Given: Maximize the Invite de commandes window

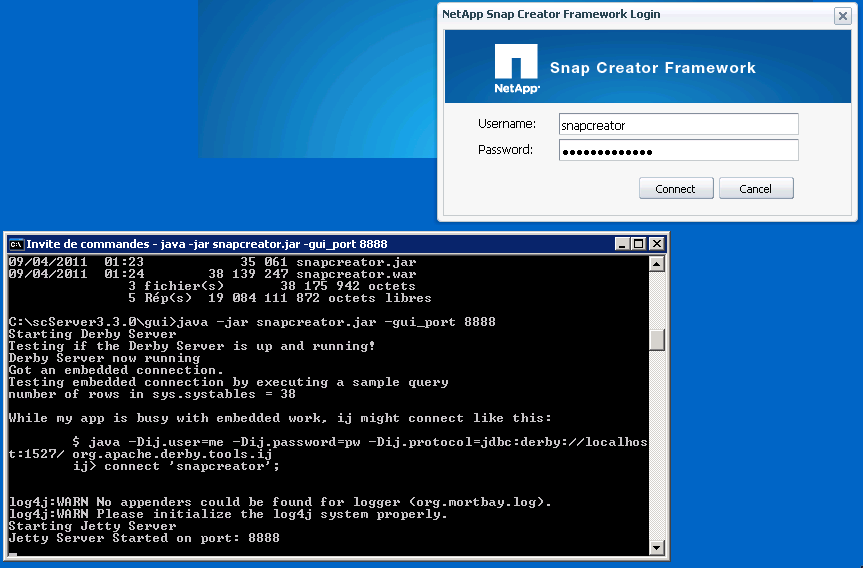Looking at the screenshot, I should click(638, 244).
